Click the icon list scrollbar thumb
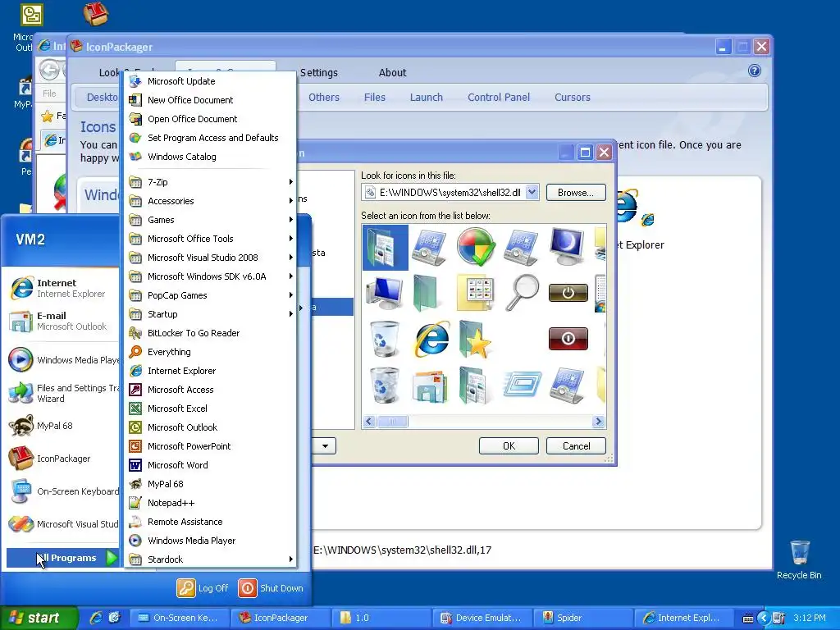Screen dimensions: 840x630 pos(392,422)
